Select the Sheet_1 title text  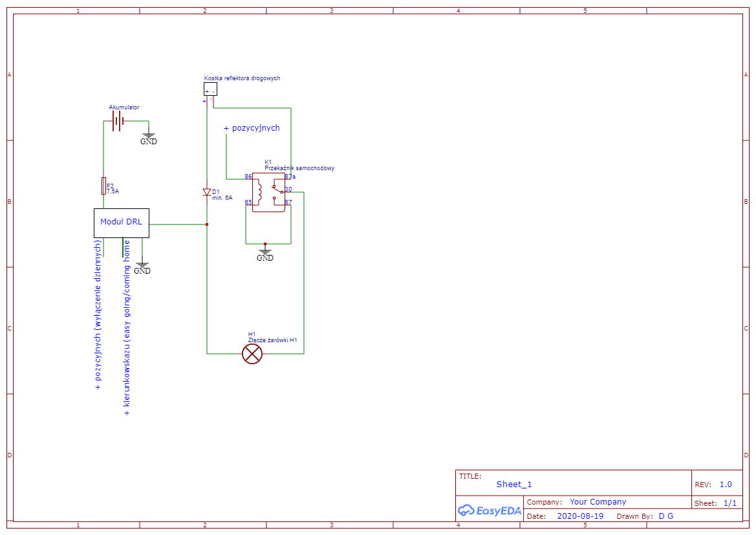pos(514,485)
